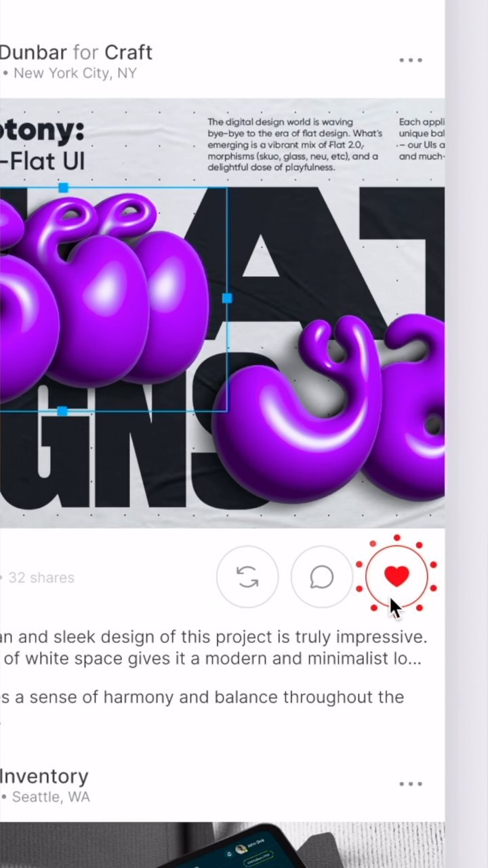Open the Inventory post title

(44, 776)
